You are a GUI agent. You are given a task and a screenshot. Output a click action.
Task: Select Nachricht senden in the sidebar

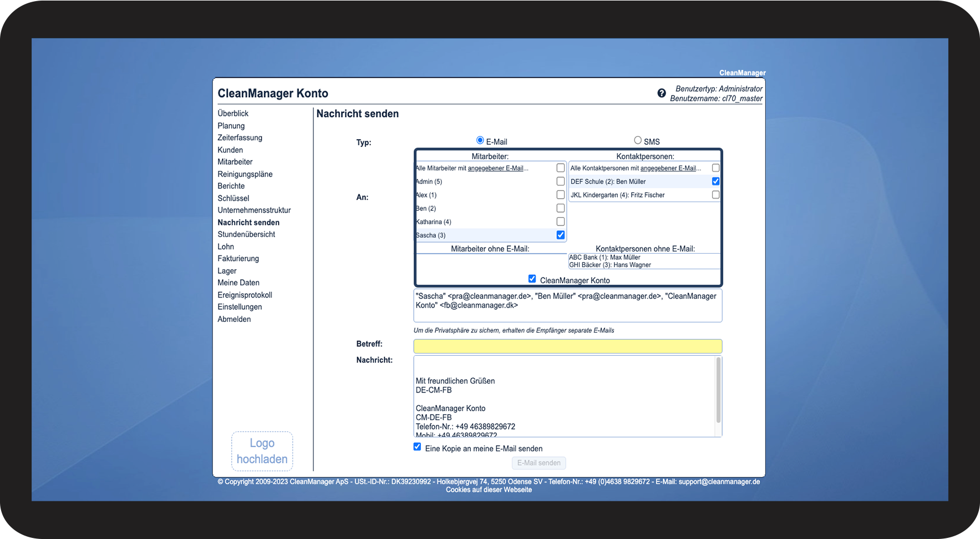click(x=248, y=223)
